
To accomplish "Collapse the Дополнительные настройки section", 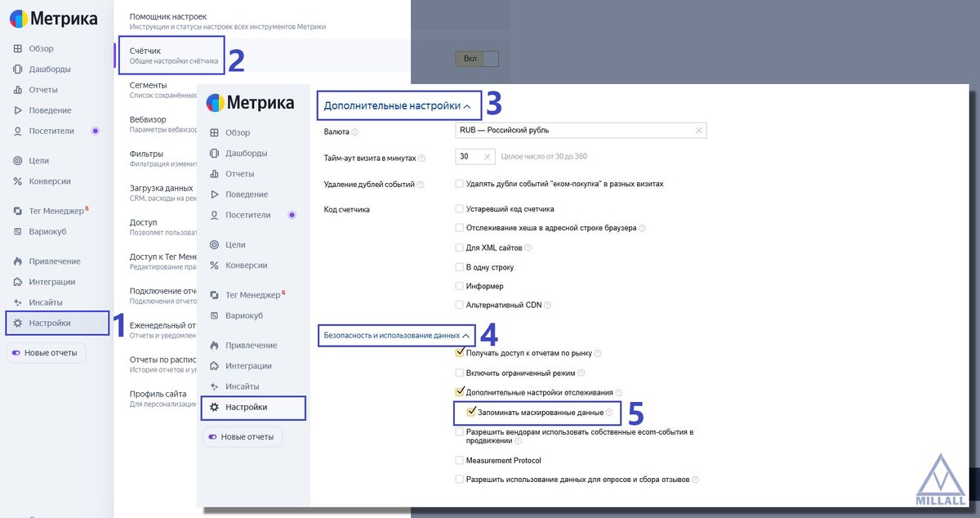I will (x=398, y=105).
